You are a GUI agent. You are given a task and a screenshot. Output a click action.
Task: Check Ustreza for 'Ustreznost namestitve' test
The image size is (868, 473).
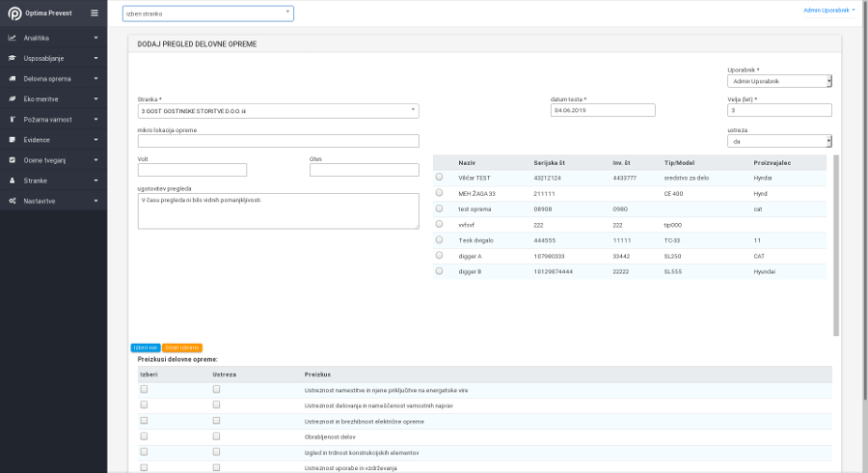pos(216,389)
